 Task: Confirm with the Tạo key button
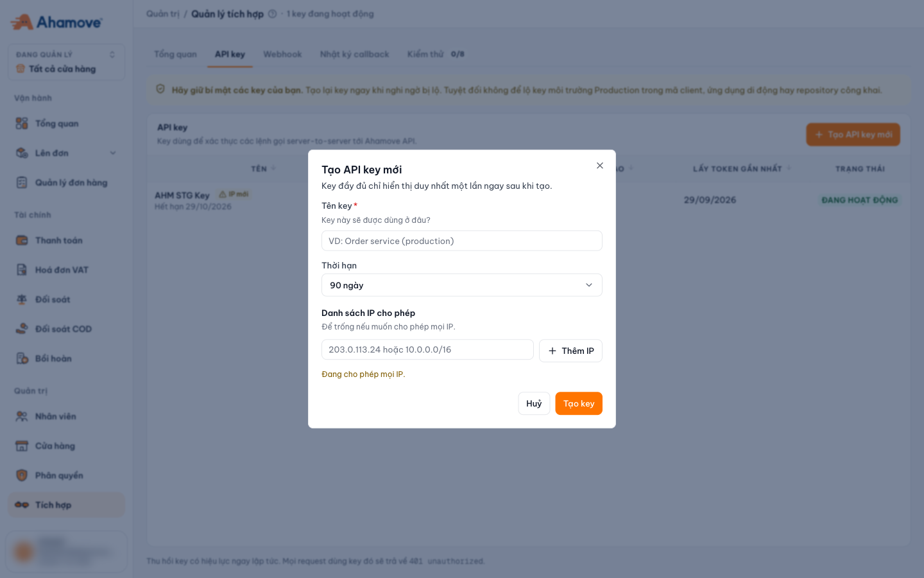(579, 403)
